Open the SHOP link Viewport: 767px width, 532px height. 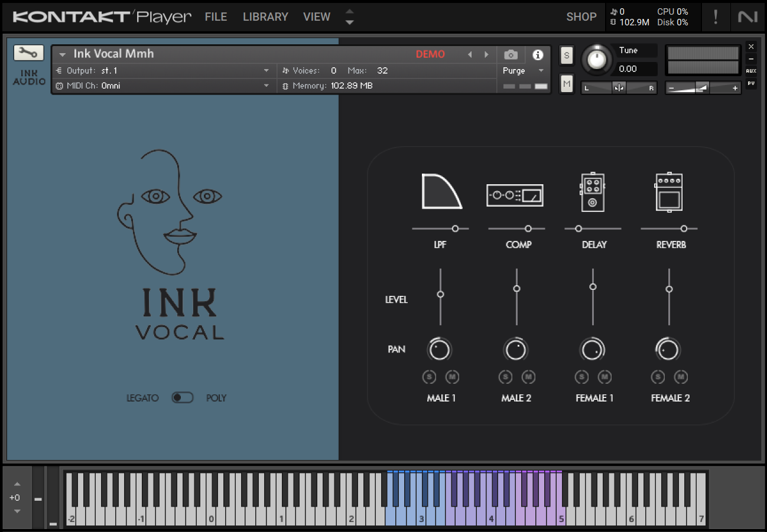coord(581,17)
